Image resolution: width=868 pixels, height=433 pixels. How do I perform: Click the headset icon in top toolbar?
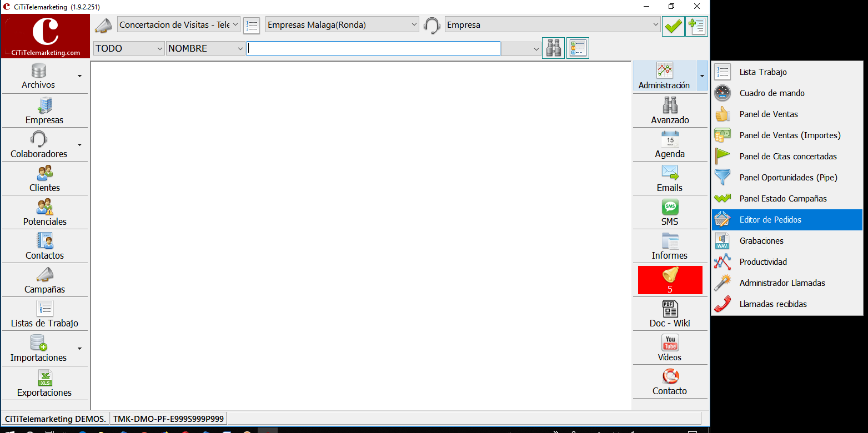point(432,26)
